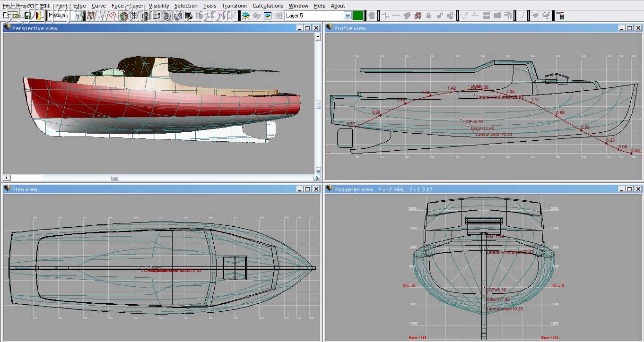644x342 pixels.
Task: Click the Open file folder icon
Action: pos(17,16)
